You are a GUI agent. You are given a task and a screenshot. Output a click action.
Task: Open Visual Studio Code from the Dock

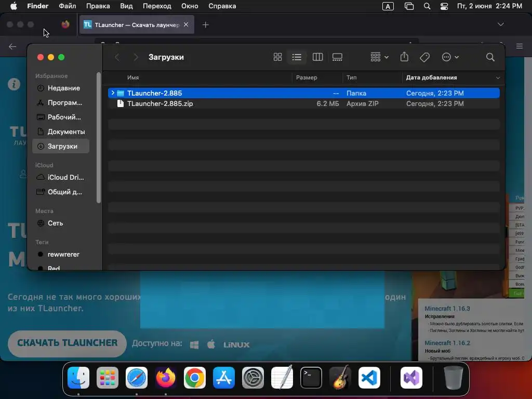[369, 378]
